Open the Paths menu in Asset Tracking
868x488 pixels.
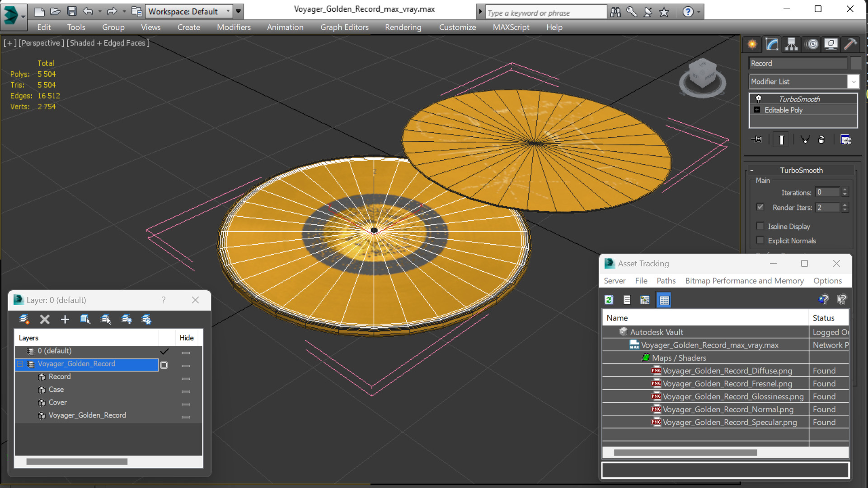(x=666, y=280)
